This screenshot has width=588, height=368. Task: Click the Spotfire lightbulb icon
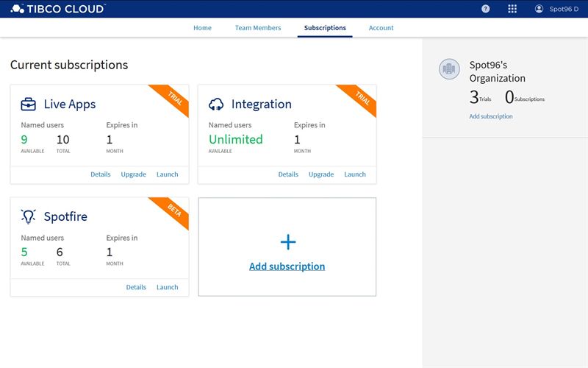pyautogui.click(x=29, y=216)
